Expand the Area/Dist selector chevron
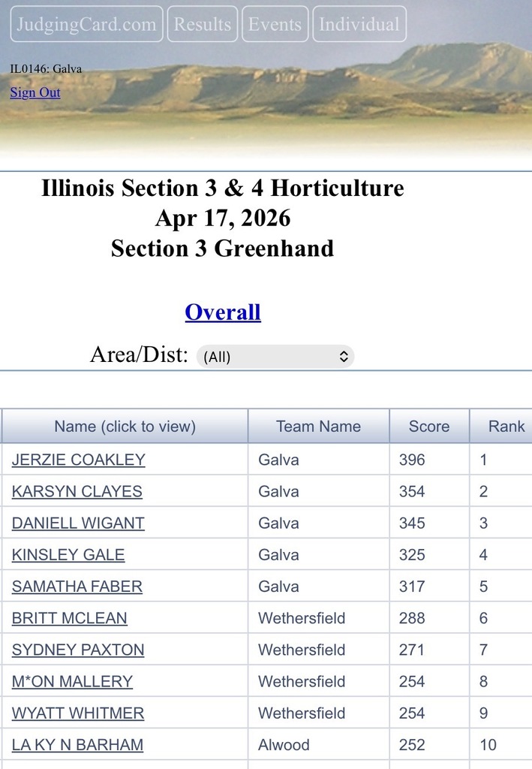The image size is (532, 769). tap(345, 356)
